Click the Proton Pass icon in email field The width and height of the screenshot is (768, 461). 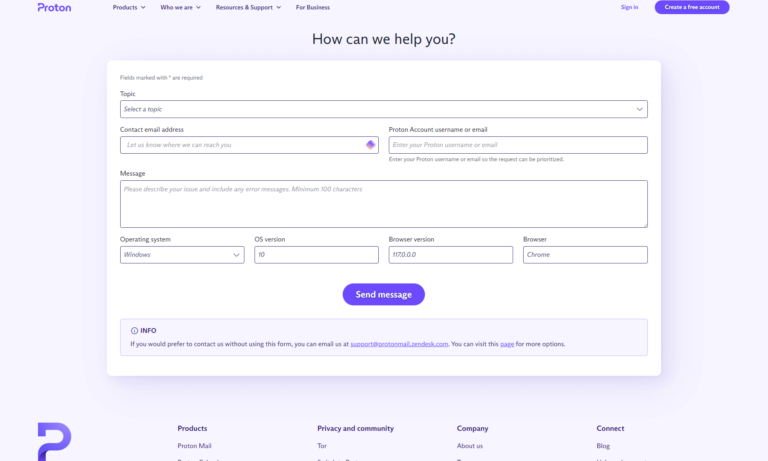pos(370,145)
